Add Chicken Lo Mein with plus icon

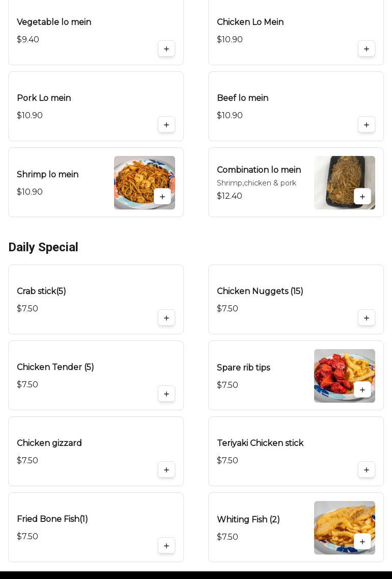tap(366, 49)
